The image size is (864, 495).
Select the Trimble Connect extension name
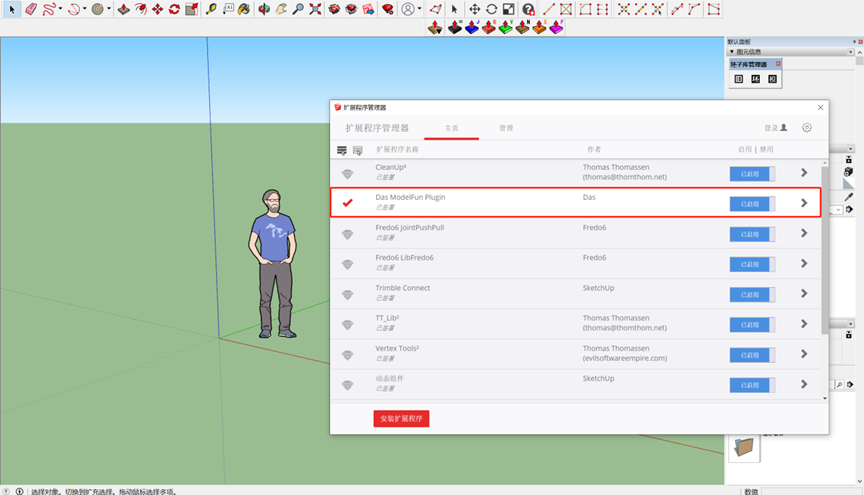tap(402, 288)
